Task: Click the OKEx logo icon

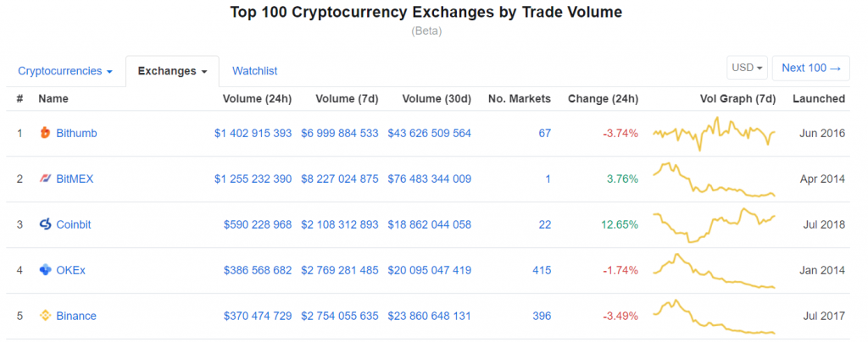Action: click(x=46, y=270)
